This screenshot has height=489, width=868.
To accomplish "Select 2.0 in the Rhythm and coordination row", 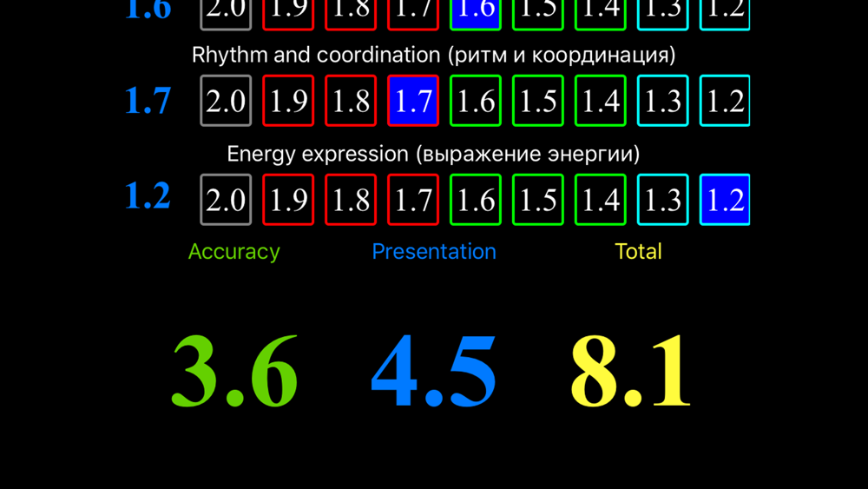I will click(x=226, y=101).
